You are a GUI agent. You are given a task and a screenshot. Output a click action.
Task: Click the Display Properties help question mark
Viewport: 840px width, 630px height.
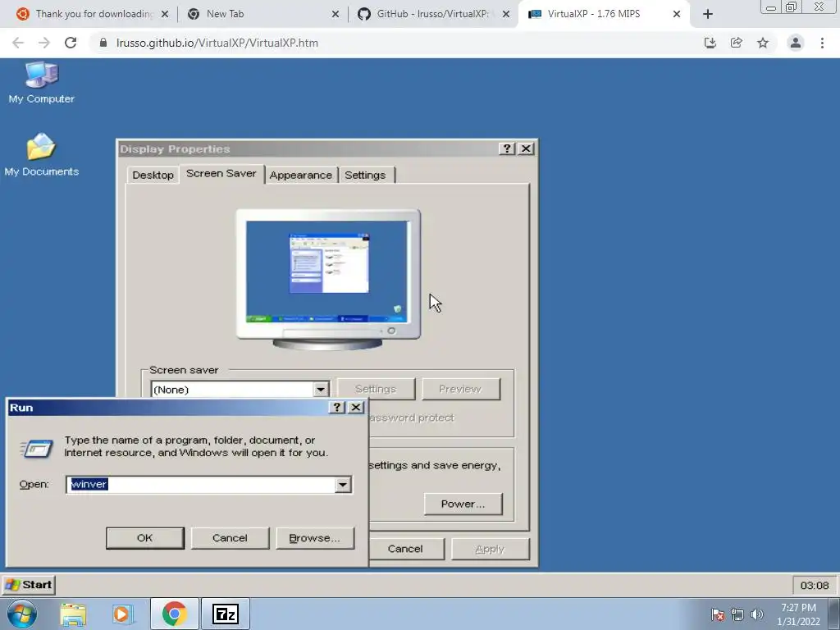pos(507,148)
